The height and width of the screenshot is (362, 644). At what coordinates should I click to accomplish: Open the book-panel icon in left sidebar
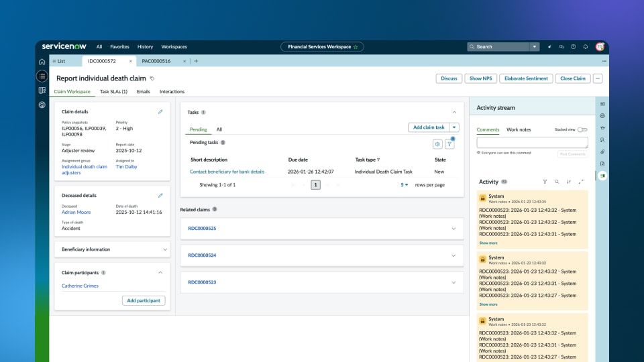pos(42,90)
